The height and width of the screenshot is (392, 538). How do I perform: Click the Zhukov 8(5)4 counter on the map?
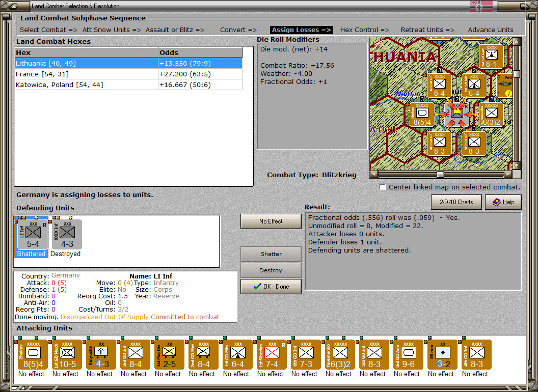coord(422,115)
